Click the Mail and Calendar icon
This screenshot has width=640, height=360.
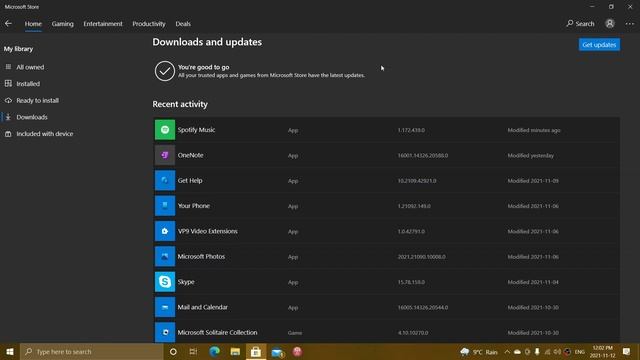(x=164, y=307)
